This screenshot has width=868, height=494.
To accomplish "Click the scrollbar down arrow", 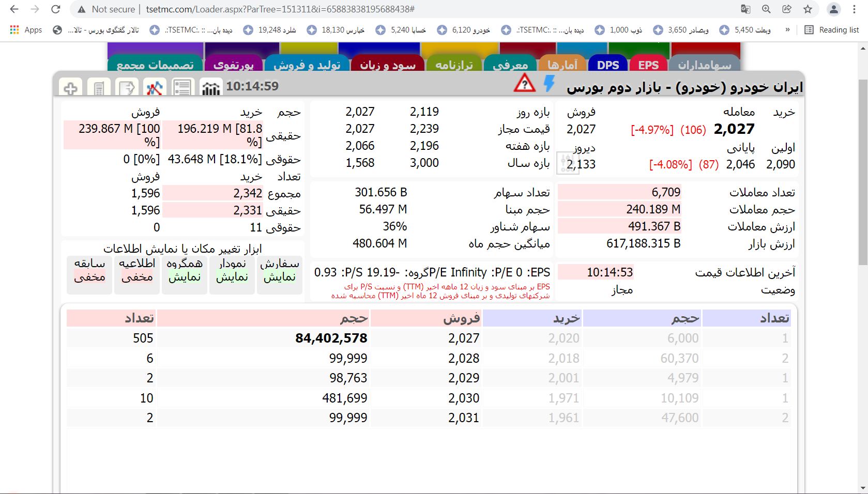I will click(863, 488).
